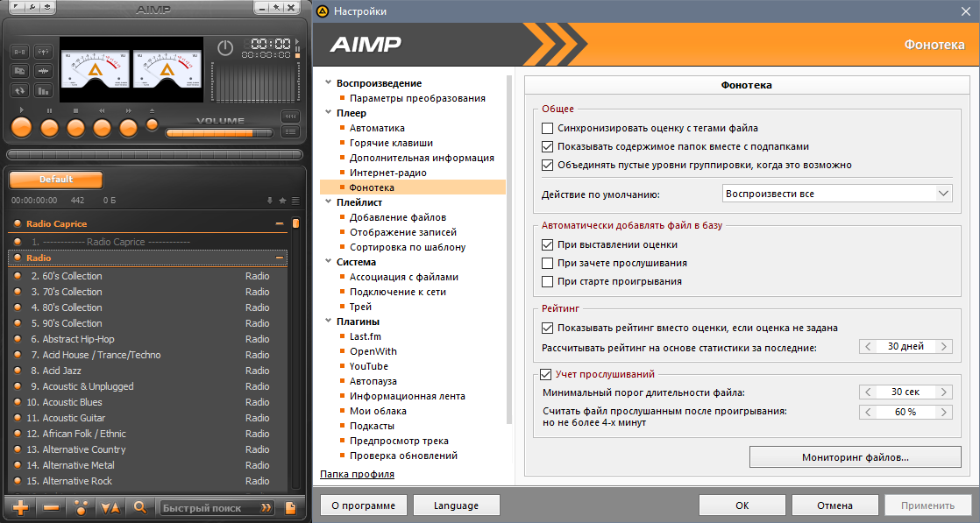The width and height of the screenshot is (980, 523).
Task: Select Отображение записей in settings tree
Action: [403, 232]
